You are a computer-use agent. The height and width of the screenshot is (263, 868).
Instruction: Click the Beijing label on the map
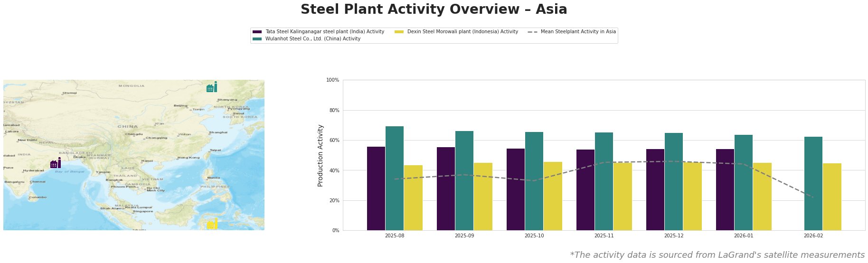click(x=180, y=105)
